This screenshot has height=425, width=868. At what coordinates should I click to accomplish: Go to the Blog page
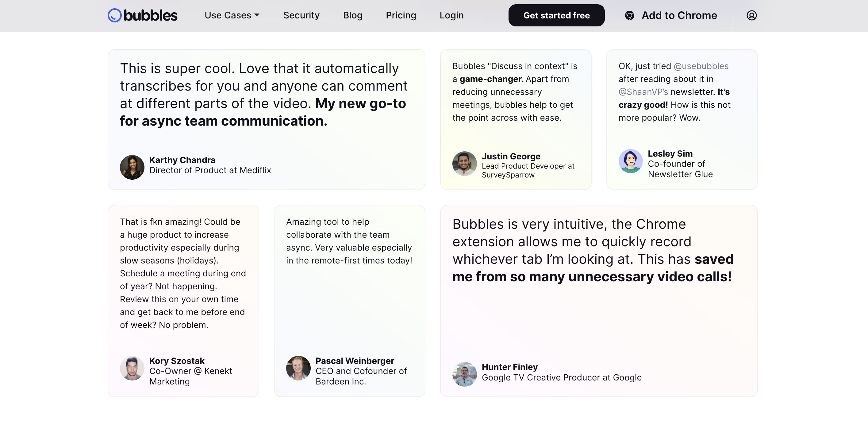(x=352, y=16)
